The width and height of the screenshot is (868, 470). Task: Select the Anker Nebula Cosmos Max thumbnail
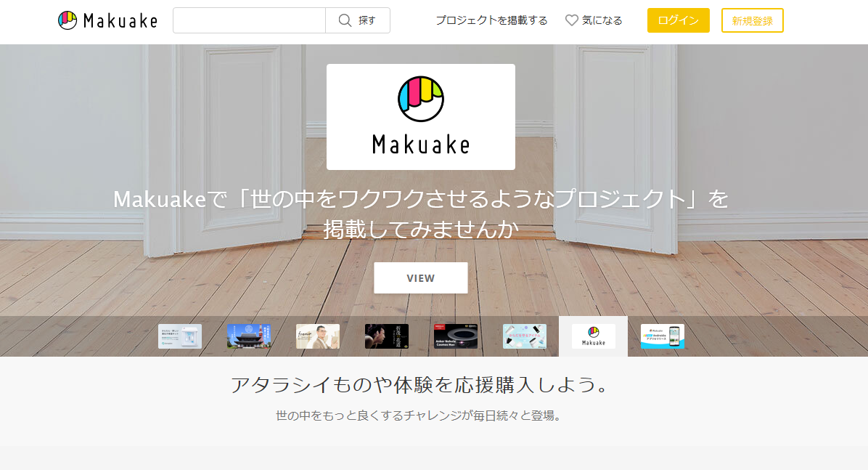(456, 336)
